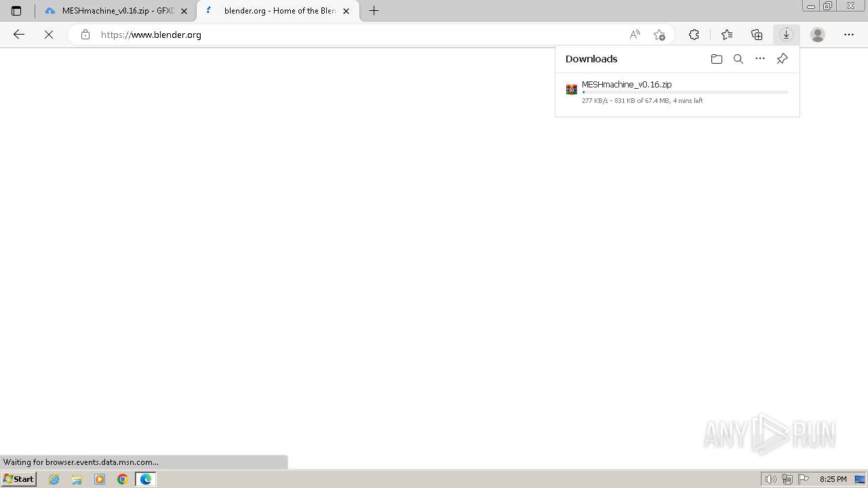Go back to the previous page
Viewport: 868px width, 488px height.
click(19, 35)
